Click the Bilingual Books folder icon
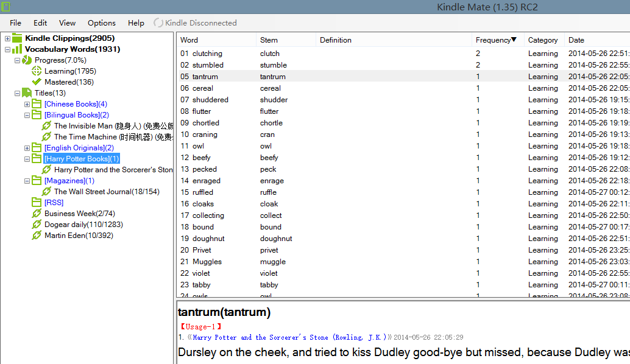 click(x=37, y=115)
